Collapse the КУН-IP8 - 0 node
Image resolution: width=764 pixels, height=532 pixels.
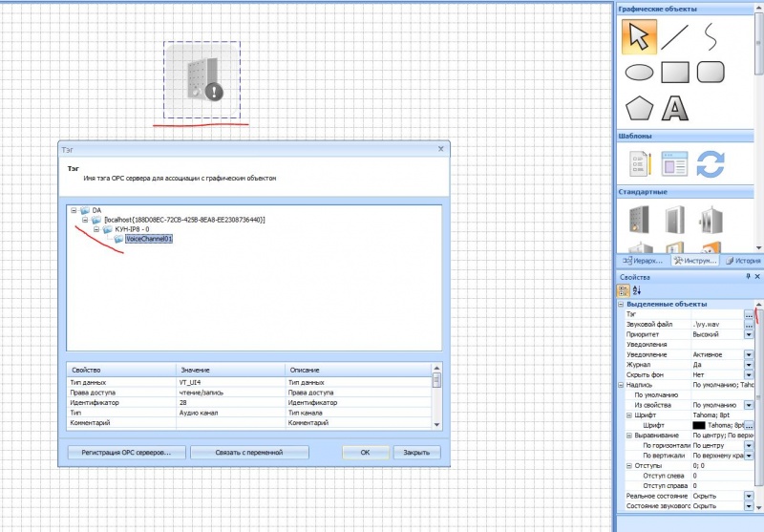(x=95, y=230)
